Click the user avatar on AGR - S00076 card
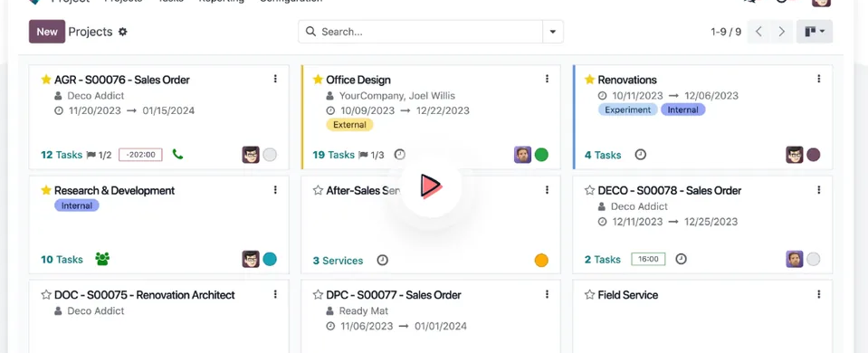Viewport: 868px width, 353px height. click(251, 155)
